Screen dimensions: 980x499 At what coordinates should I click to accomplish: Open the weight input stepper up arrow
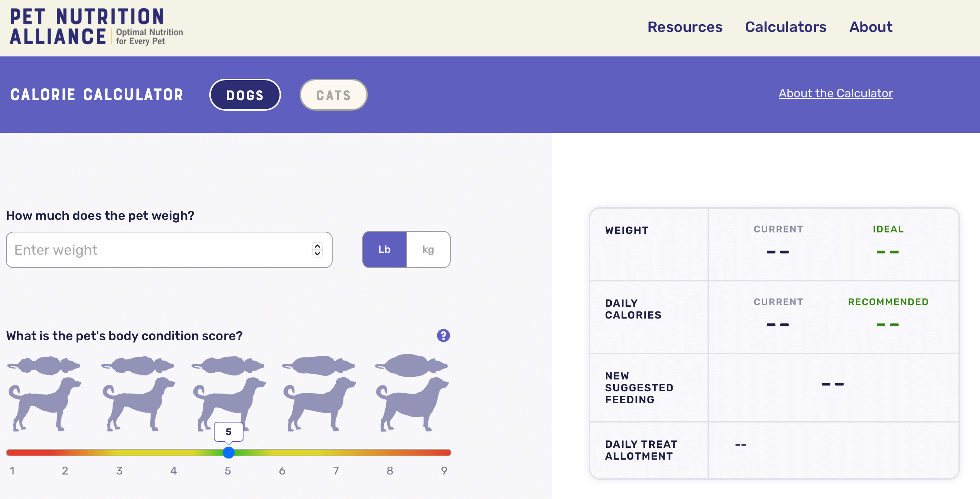point(317,246)
